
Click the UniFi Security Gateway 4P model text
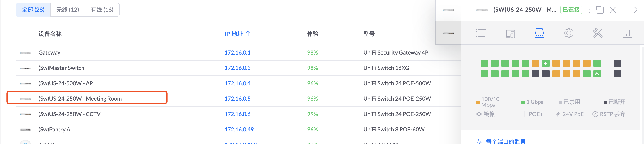(395, 53)
